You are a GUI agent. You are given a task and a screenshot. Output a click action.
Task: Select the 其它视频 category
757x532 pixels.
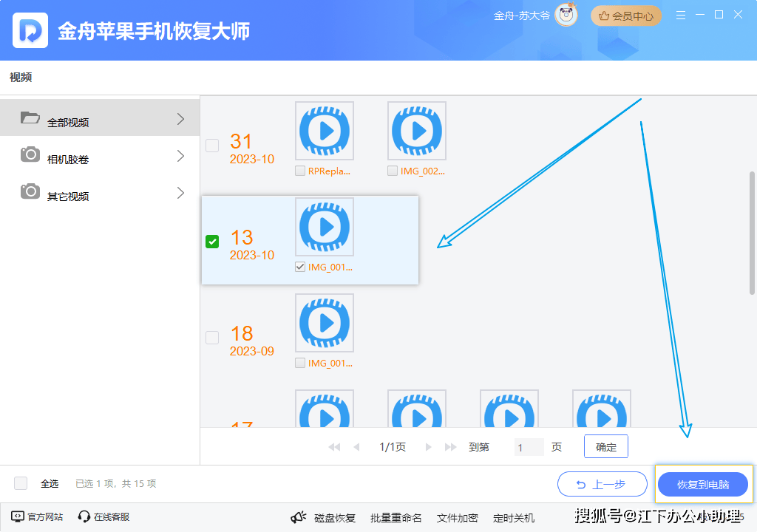pos(100,193)
